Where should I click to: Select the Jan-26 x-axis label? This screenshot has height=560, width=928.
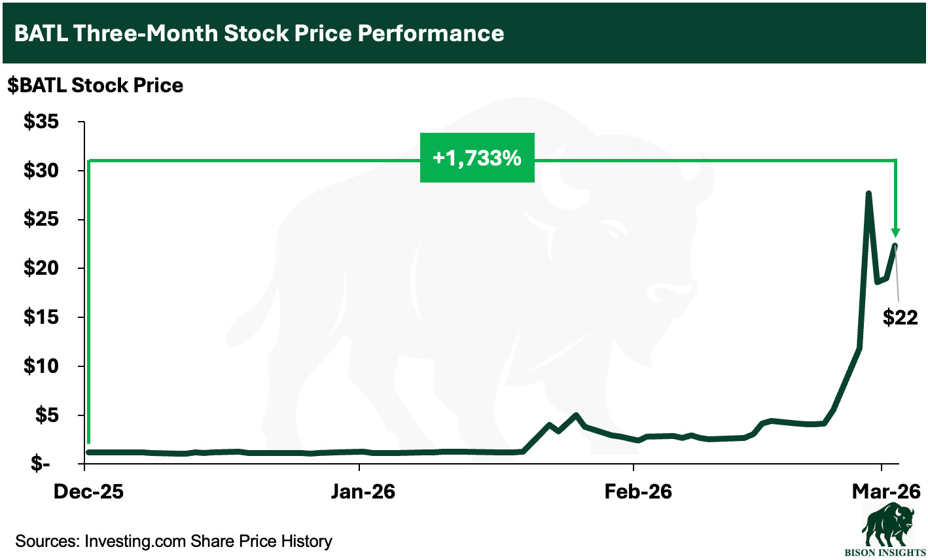(363, 491)
